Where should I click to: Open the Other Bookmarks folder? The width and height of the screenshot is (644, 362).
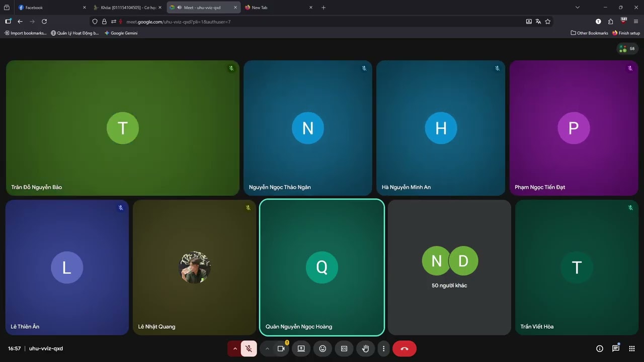(590, 33)
